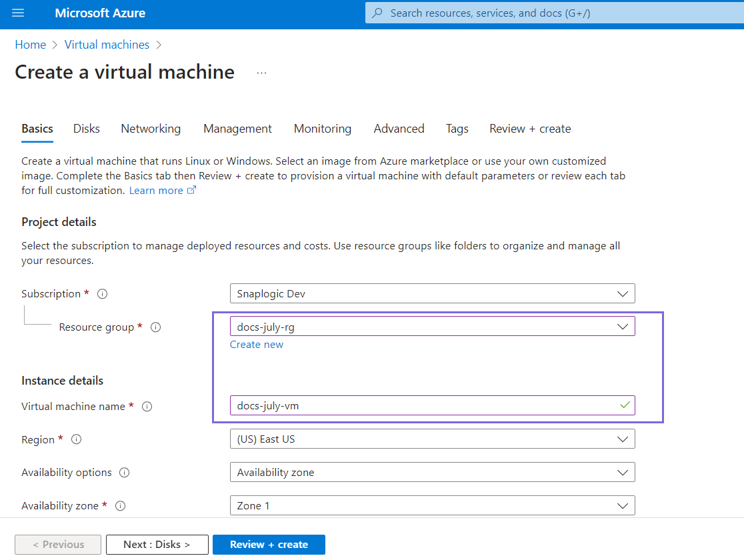The height and width of the screenshot is (560, 744).
Task: Open the hamburger portal menu
Action: pos(18,13)
